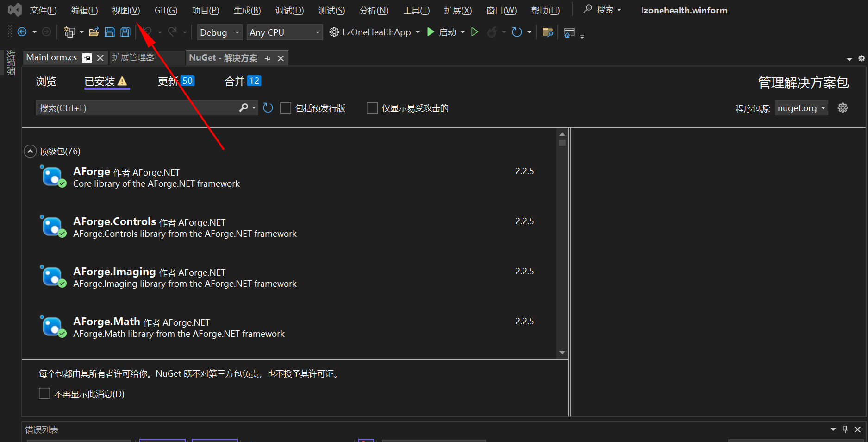Click the new project icon in toolbar
This screenshot has height=442, width=868.
[x=69, y=32]
